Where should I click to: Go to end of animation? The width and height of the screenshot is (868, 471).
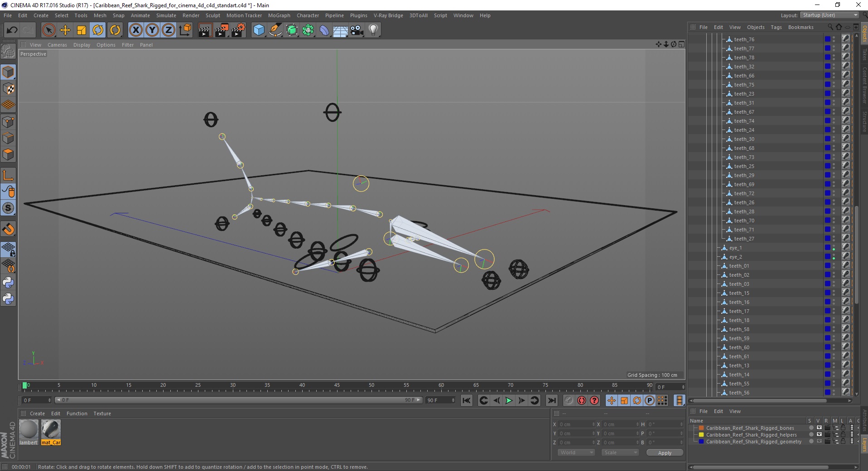pos(551,400)
